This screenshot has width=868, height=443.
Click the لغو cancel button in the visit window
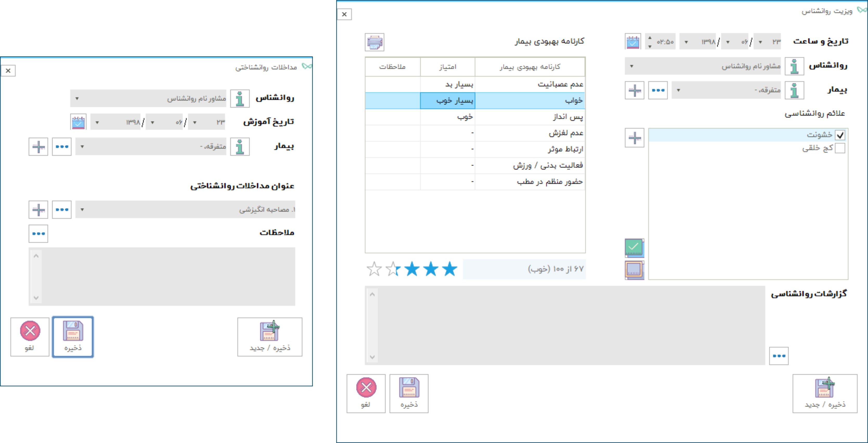366,394
